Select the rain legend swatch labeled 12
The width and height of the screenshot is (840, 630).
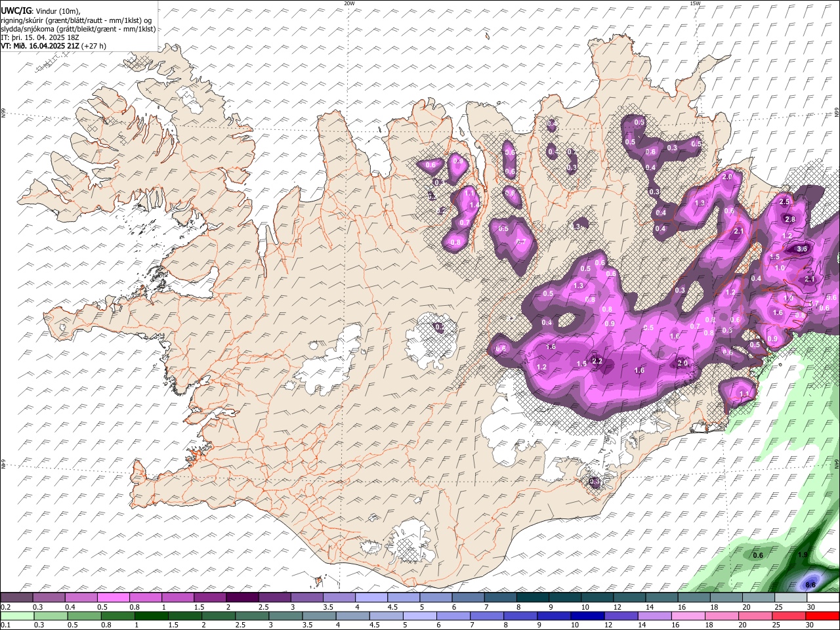(621, 616)
